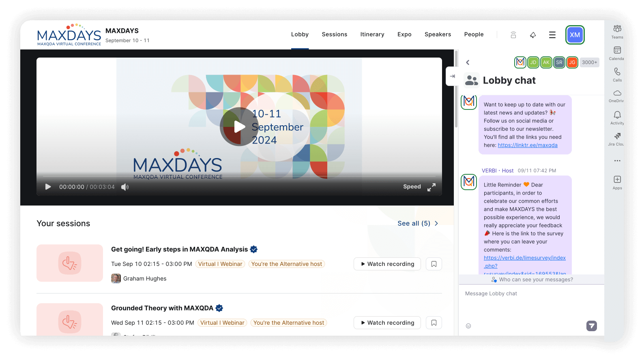Enter fullscreen on the video player

431,187
